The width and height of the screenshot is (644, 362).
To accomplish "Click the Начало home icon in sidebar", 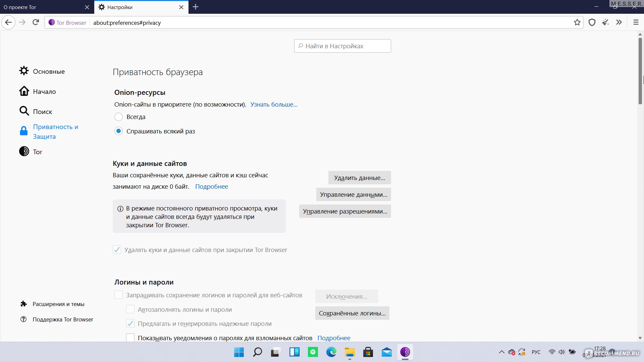I will tap(23, 91).
